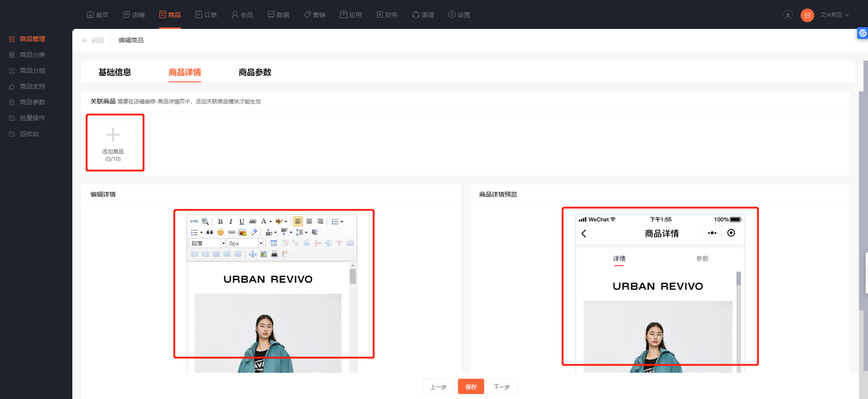Click the merge cells down table icon
Screen dimensions: 868x399
pos(205,254)
